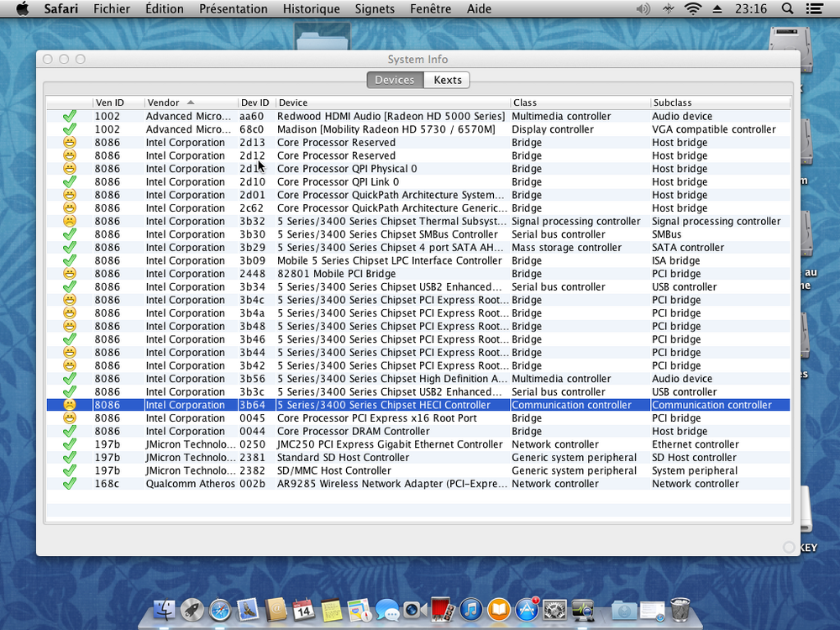
Task: Click the Wi-Fi status icon
Action: pyautogui.click(x=692, y=8)
